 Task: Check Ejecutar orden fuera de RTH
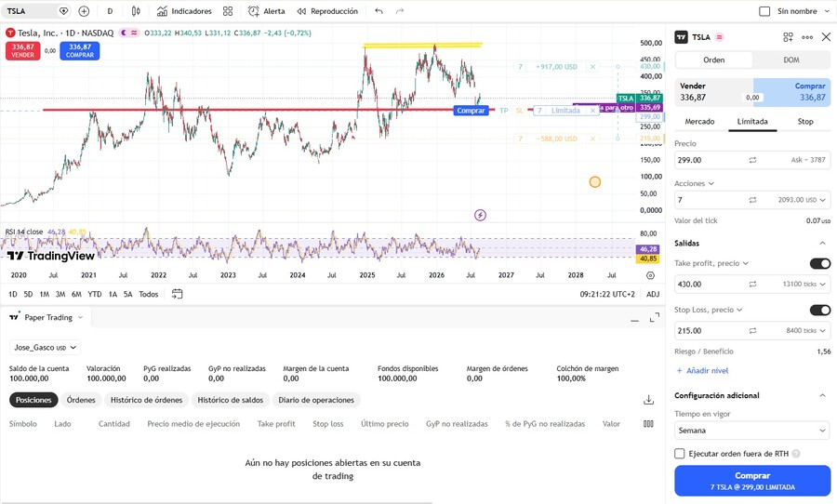680,453
